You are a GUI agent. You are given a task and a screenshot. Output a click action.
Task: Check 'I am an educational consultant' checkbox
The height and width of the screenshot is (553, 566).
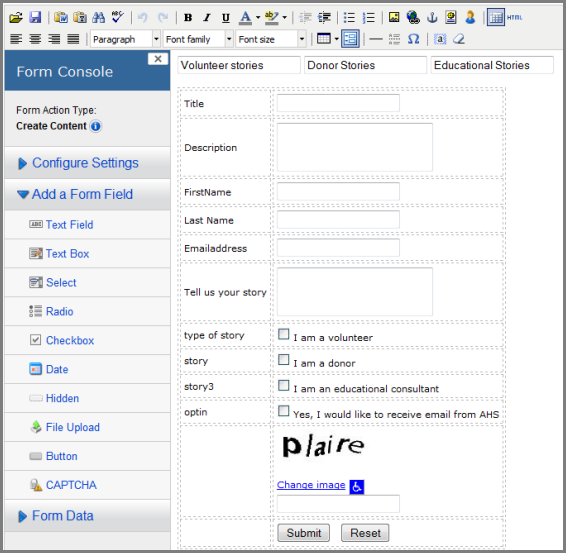[x=283, y=386]
